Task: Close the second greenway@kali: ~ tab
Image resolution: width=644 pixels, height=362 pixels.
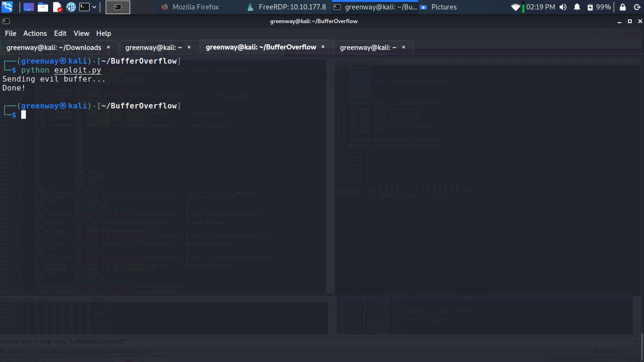Action: coord(189,47)
